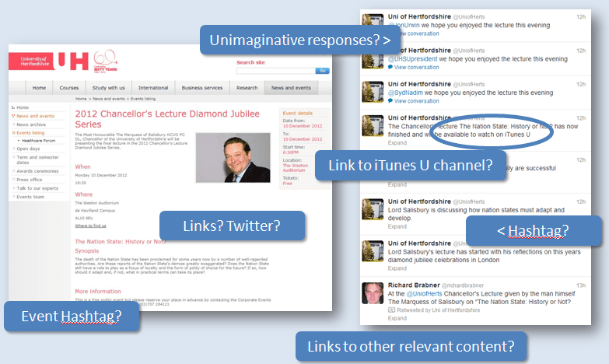The image size is (609, 364).
Task: Expand the iTunes U lecture finished tweet
Action: click(397, 143)
